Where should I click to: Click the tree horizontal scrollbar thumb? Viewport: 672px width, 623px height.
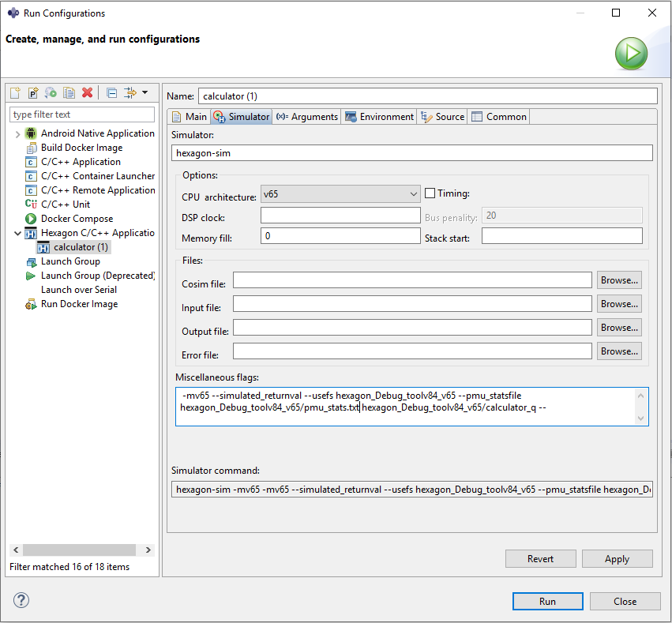[x=79, y=550]
